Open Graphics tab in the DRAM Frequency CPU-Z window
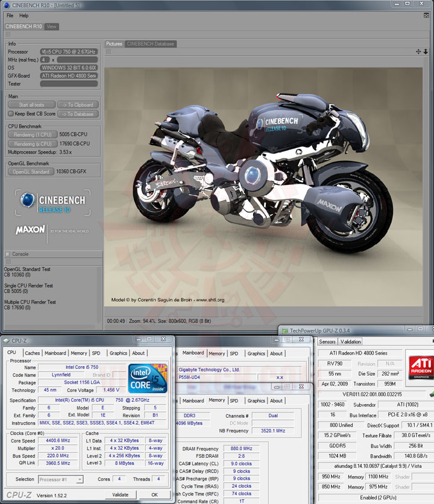Image resolution: width=434 pixels, height=504 pixels. [256, 400]
